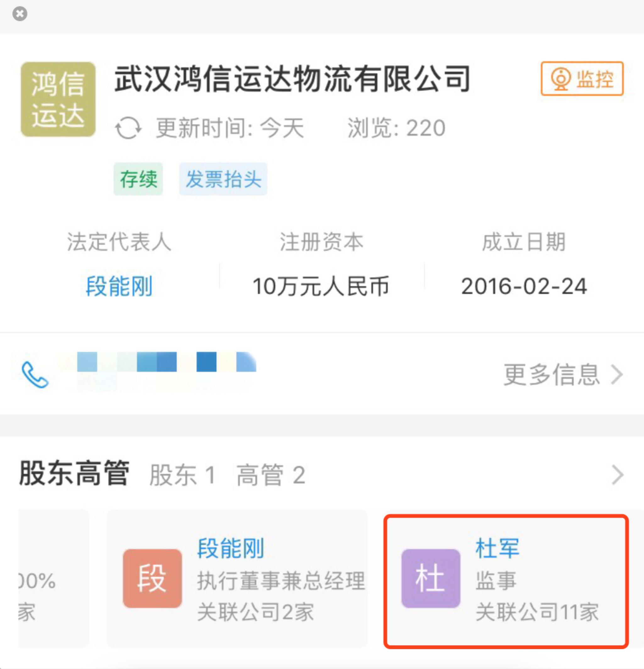The image size is (644, 669).
Task: Click the 监控 monitor button
Action: pos(582,79)
